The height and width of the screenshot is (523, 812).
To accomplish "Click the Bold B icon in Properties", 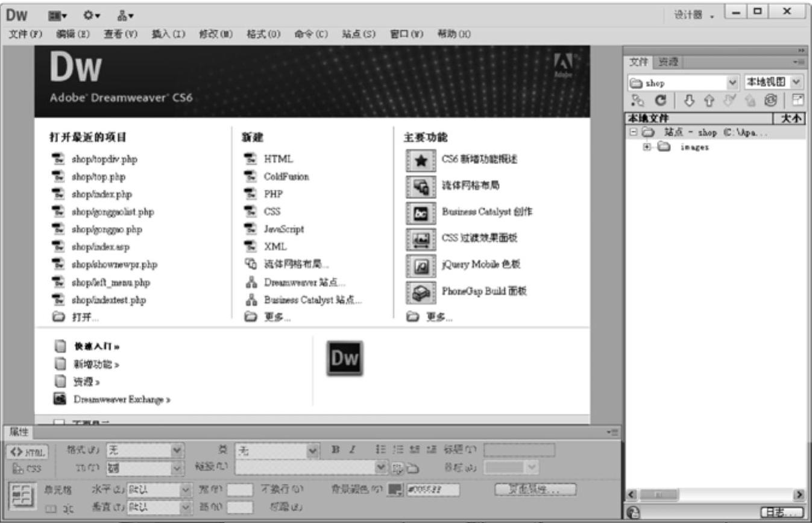I will tap(335, 449).
